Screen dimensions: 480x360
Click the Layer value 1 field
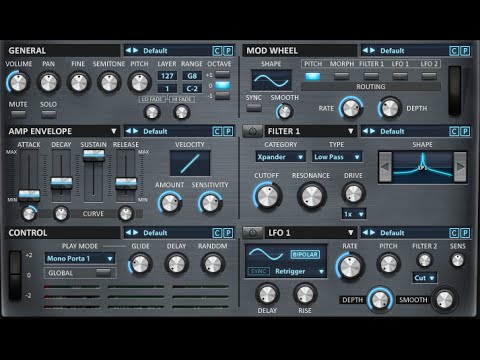tap(167, 89)
